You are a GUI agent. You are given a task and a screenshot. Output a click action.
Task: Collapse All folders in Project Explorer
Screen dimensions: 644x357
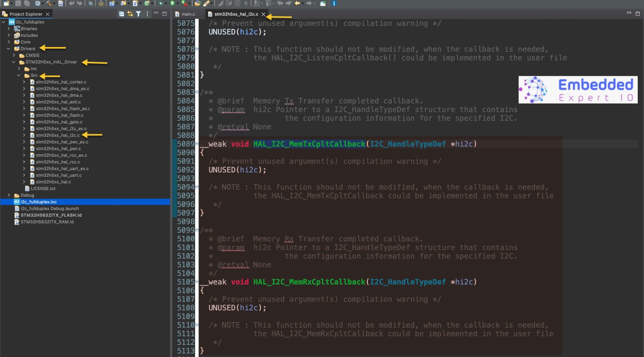122,14
